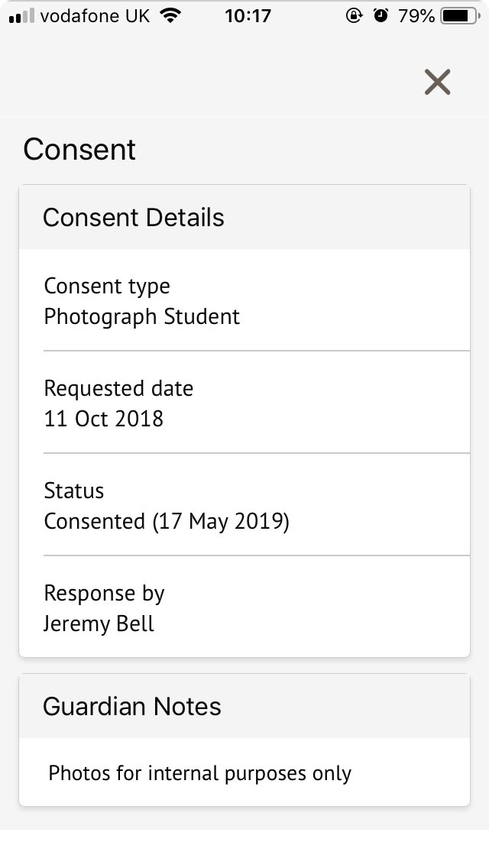This screenshot has height=868, width=489.
Task: Select the Consent page title
Action: (79, 150)
